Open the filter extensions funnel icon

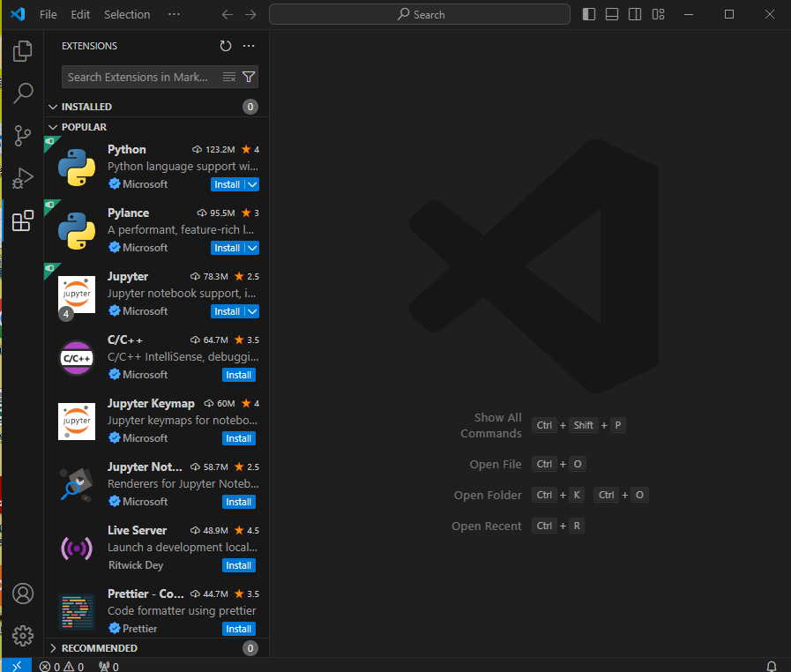(249, 77)
